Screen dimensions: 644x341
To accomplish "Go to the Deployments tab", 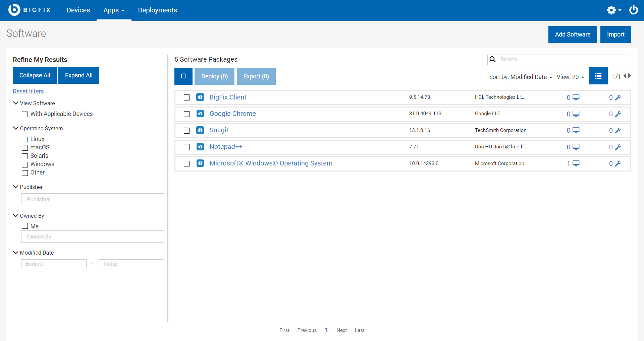I will pos(157,10).
